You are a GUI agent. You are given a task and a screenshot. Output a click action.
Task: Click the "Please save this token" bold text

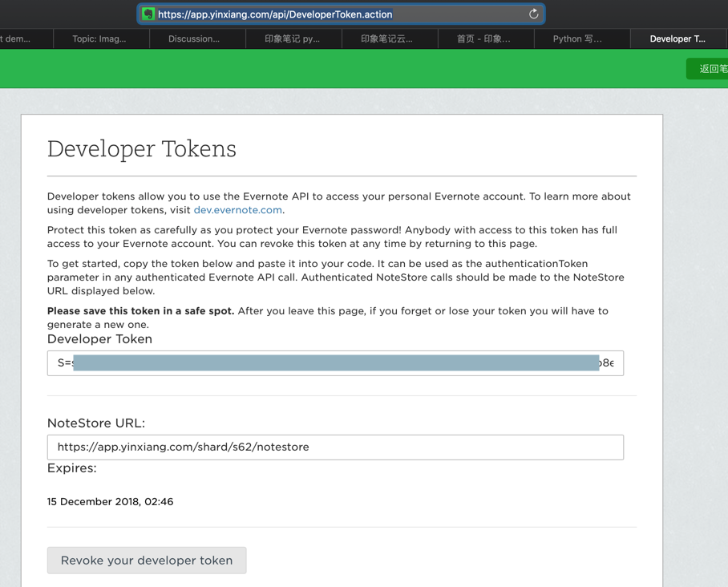click(140, 311)
